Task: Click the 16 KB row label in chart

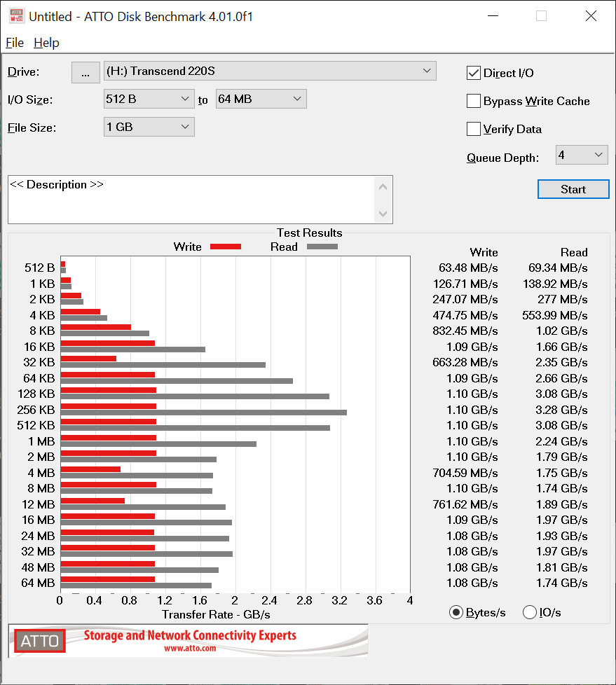Action: click(x=39, y=347)
